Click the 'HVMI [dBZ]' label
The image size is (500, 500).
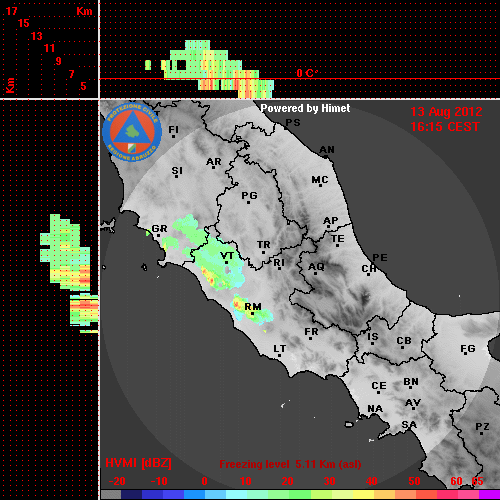pyautogui.click(x=138, y=463)
